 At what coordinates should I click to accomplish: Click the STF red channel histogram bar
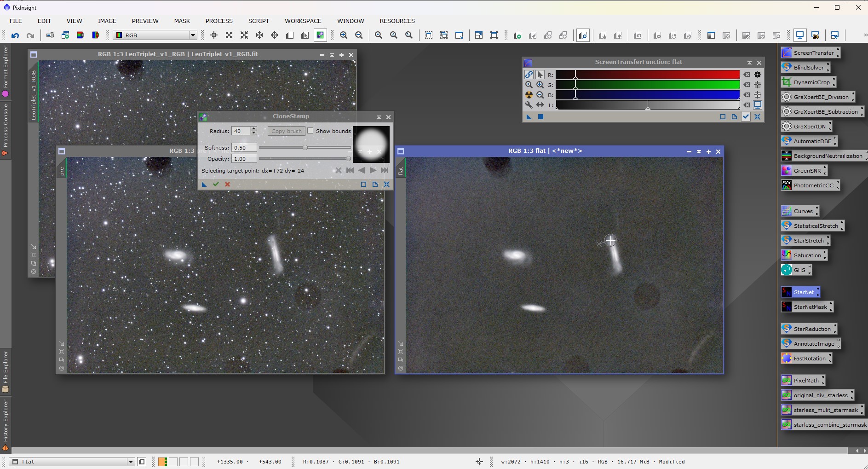click(648, 75)
